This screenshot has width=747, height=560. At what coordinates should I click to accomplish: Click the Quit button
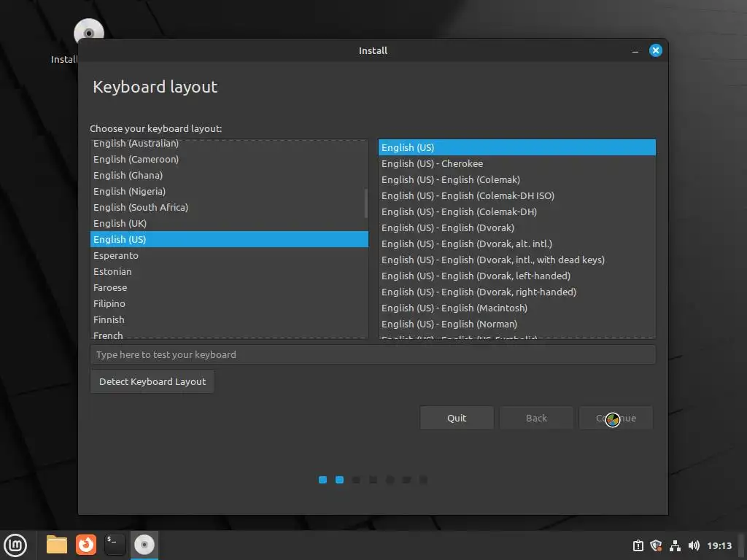coord(457,418)
